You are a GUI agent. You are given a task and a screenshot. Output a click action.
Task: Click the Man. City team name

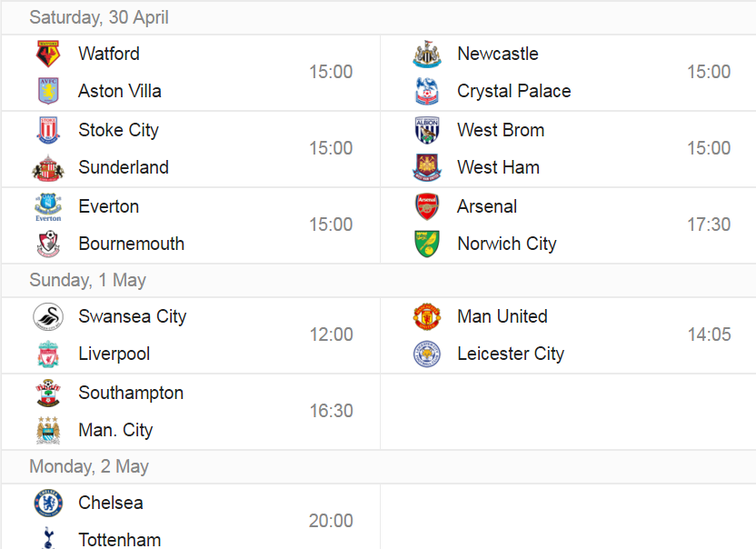click(x=115, y=430)
